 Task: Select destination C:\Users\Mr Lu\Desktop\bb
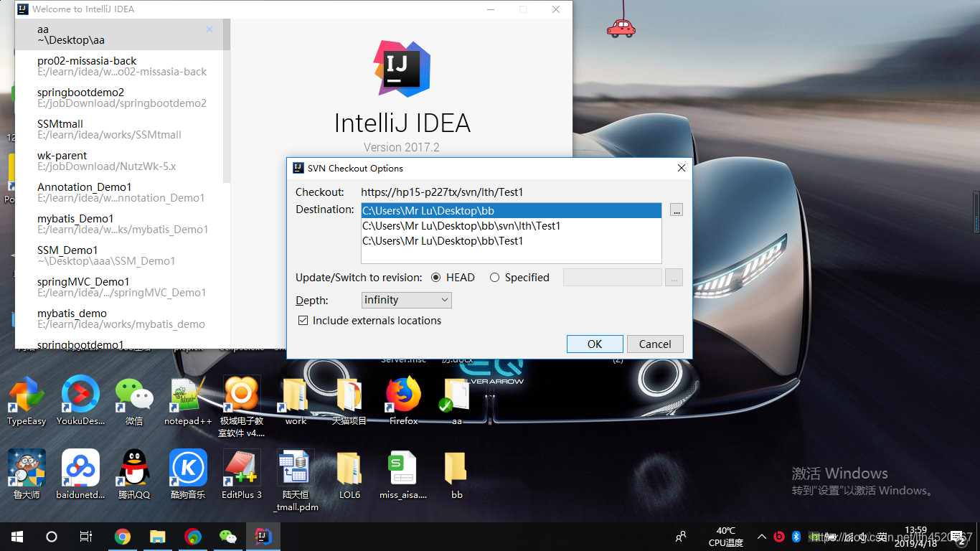tap(511, 211)
